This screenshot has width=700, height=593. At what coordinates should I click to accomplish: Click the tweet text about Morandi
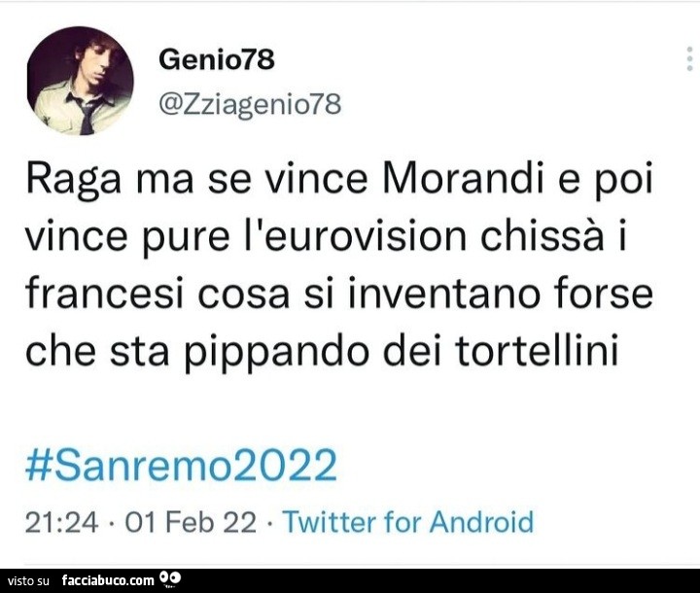(x=339, y=265)
